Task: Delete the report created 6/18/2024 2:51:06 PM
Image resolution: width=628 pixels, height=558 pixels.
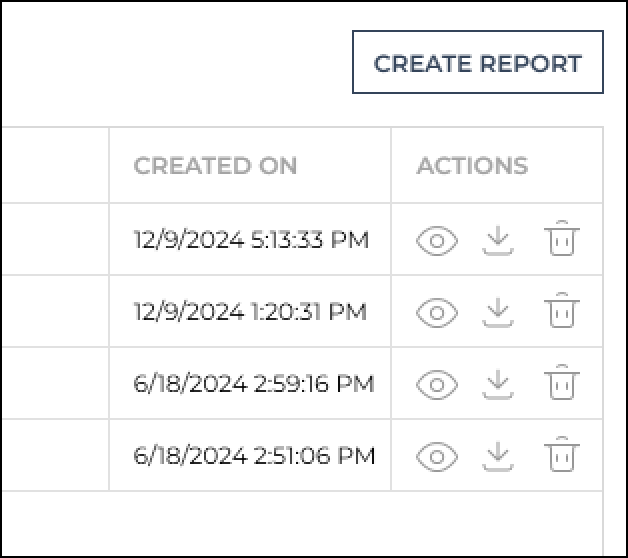Action: click(562, 454)
